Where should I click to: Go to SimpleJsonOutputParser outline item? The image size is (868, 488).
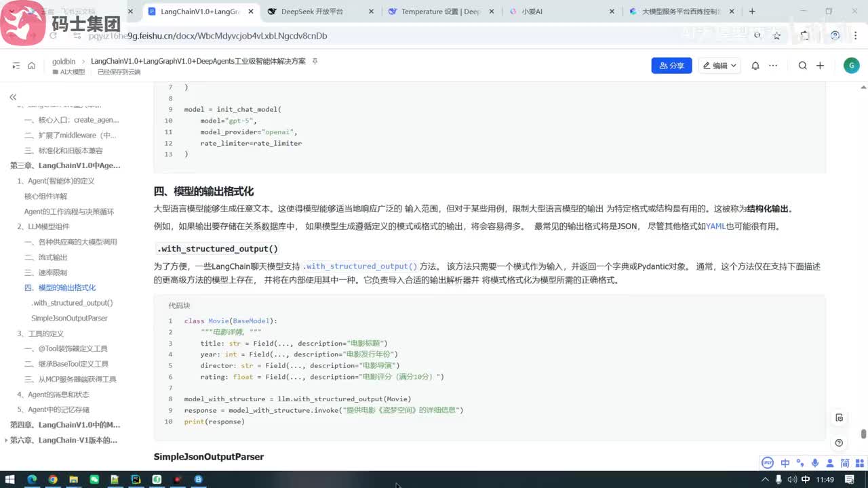[x=69, y=318]
